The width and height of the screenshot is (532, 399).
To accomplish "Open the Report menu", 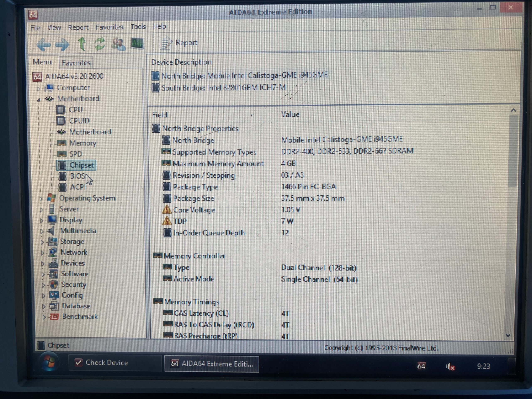I will coord(78,27).
